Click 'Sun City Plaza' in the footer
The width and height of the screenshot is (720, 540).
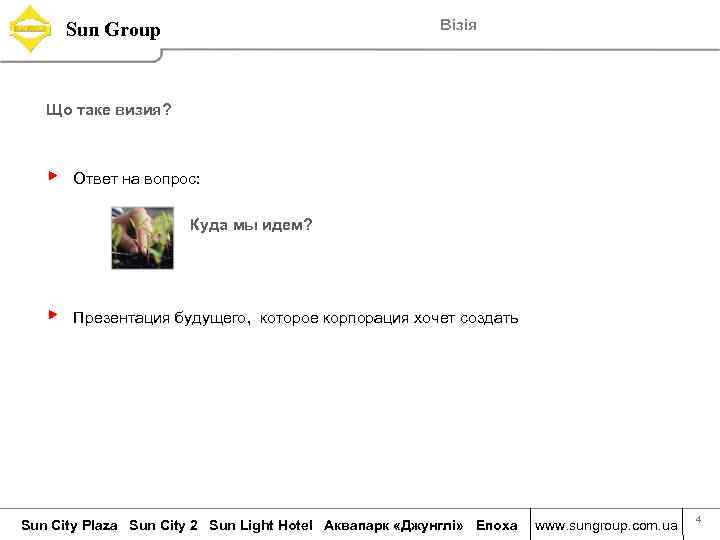pyautogui.click(x=69, y=525)
